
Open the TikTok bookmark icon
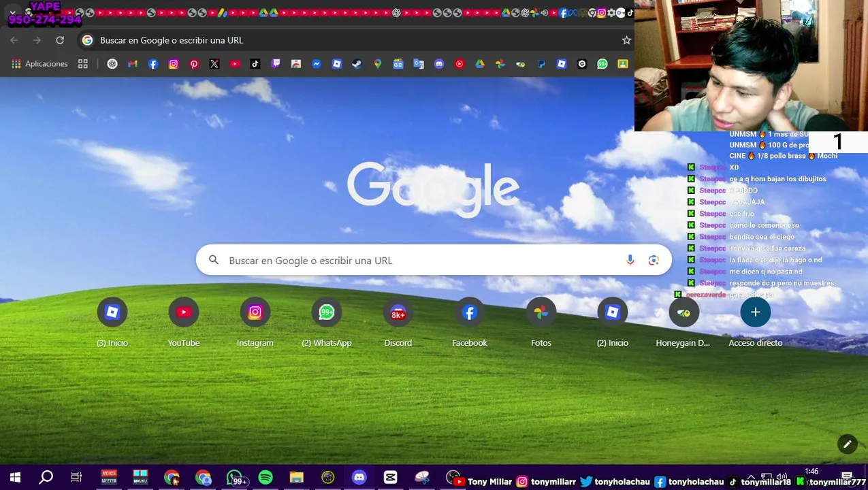[255, 64]
